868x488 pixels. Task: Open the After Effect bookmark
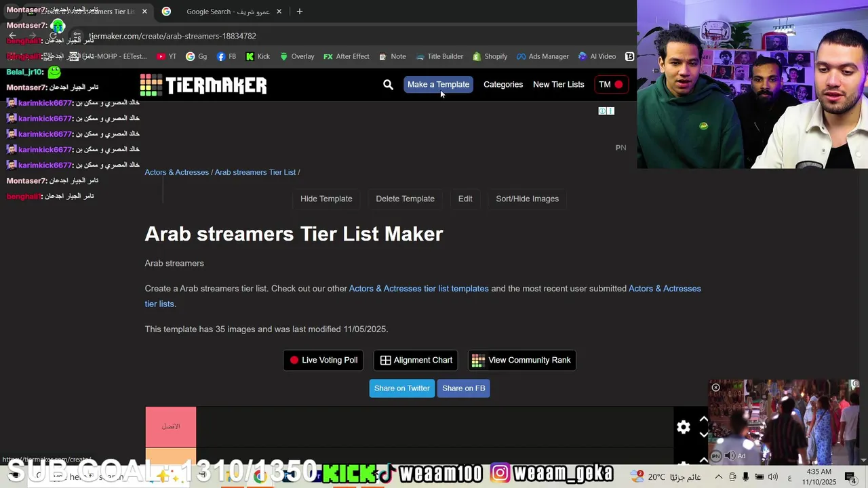pyautogui.click(x=347, y=56)
